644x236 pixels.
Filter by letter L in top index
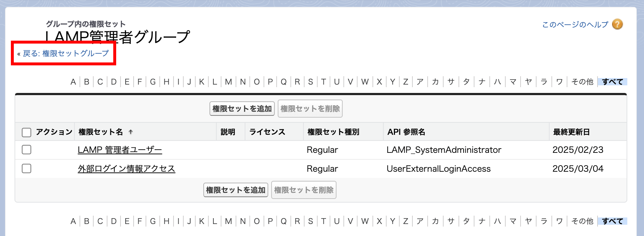click(x=215, y=82)
